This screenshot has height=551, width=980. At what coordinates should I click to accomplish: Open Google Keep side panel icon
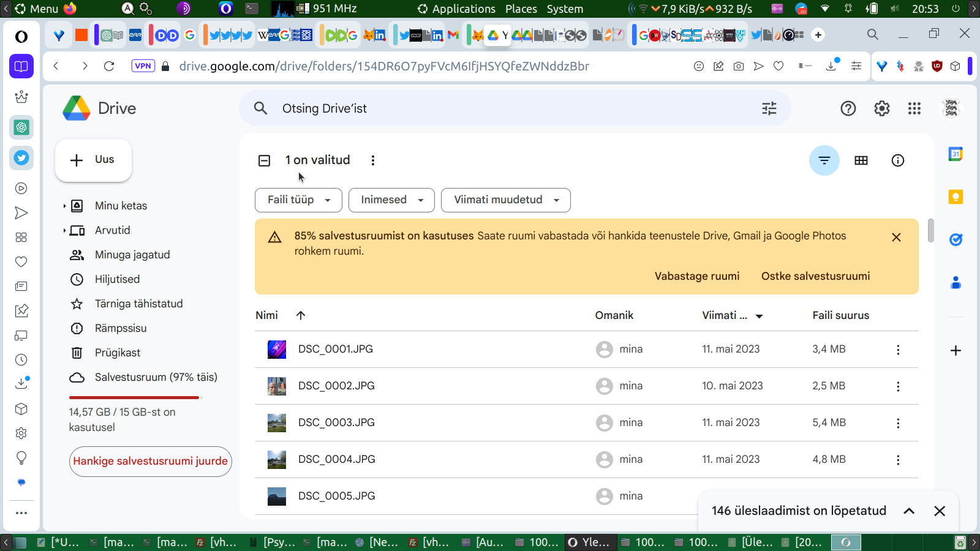(x=955, y=197)
